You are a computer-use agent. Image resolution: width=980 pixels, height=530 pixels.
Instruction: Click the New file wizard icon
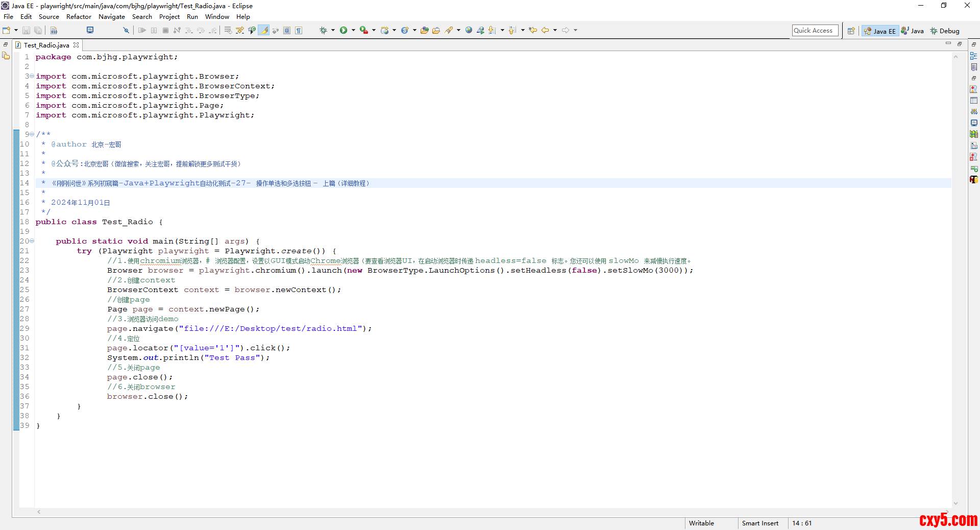(7, 31)
